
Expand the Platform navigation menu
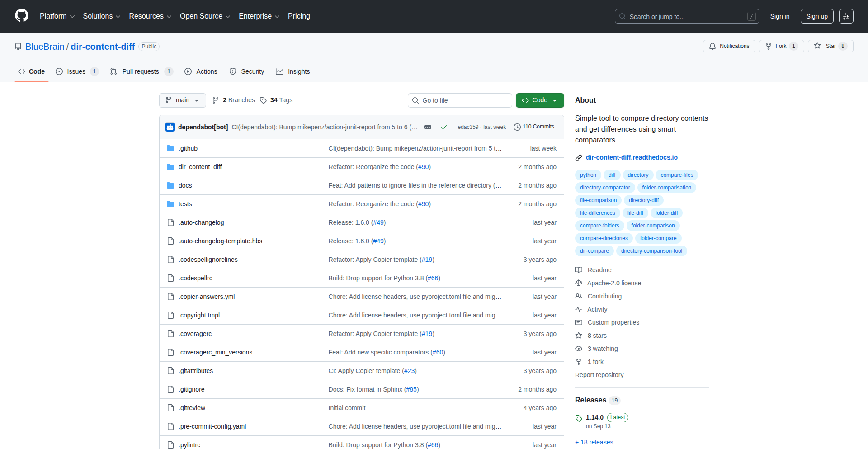point(57,16)
